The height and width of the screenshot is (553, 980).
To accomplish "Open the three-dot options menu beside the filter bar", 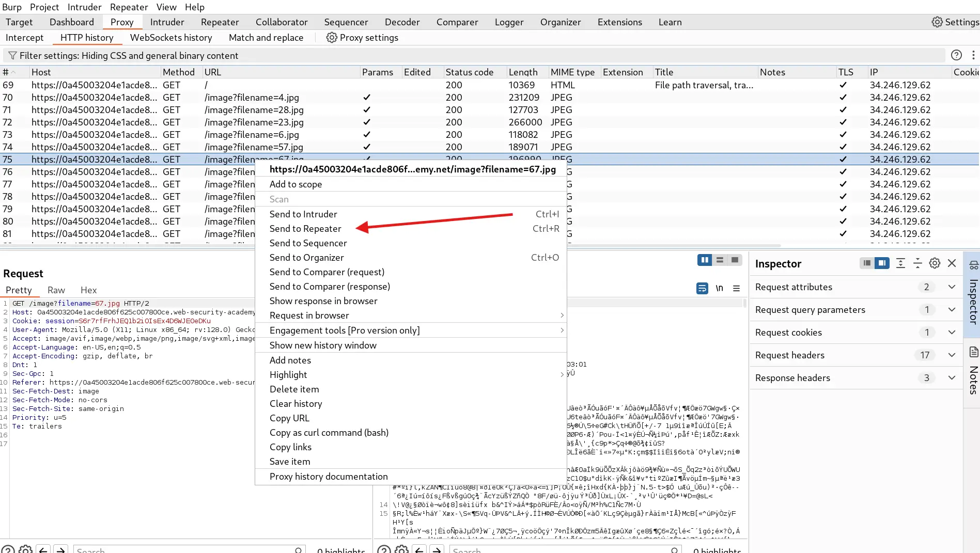I will click(973, 55).
